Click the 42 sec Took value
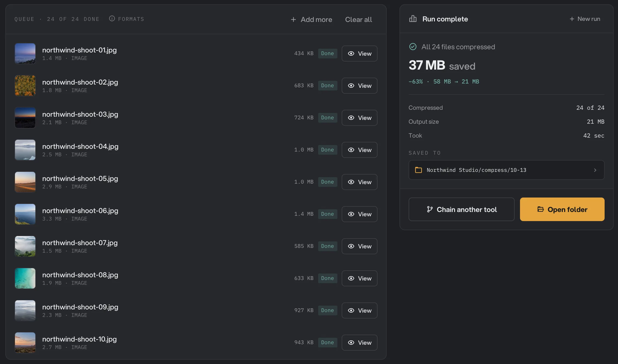The width and height of the screenshot is (618, 364). 594,136
